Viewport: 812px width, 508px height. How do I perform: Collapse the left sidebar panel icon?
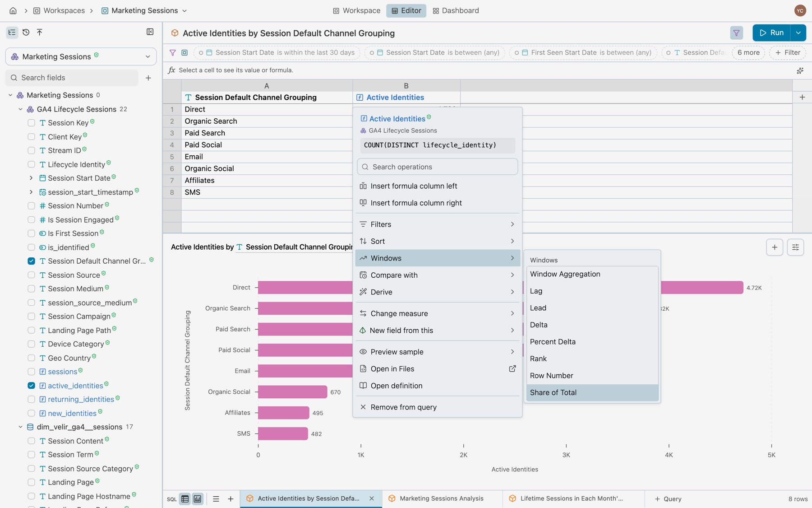point(150,32)
